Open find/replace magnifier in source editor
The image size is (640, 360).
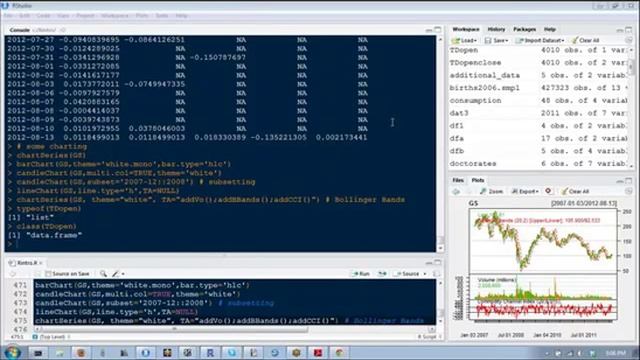click(103, 274)
